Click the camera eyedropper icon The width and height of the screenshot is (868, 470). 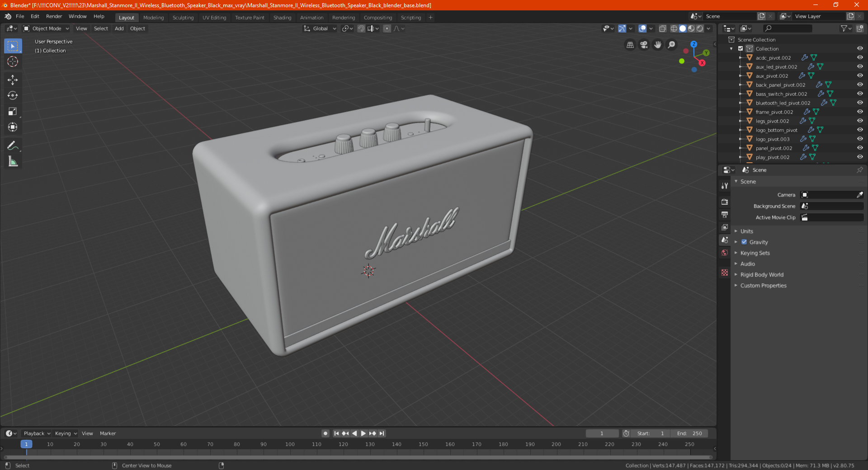point(859,195)
